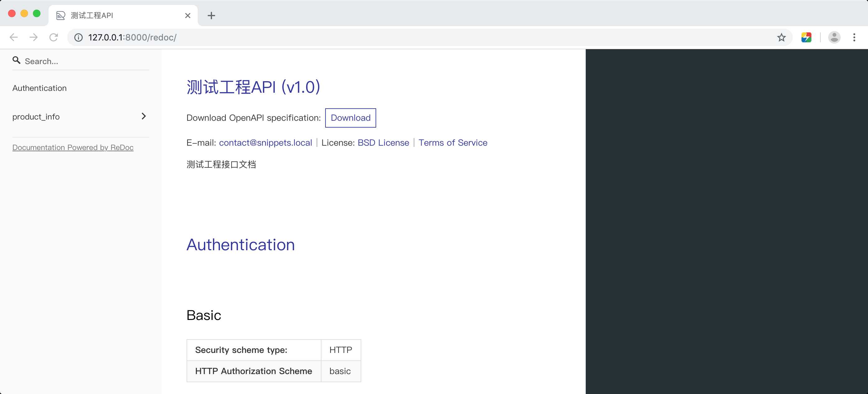Click the basic value cell

pyautogui.click(x=341, y=371)
